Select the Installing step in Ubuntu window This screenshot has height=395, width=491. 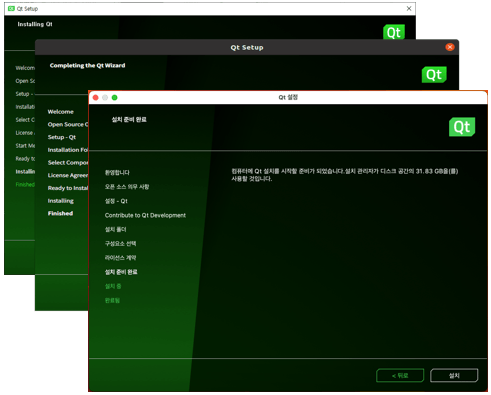[61, 201]
